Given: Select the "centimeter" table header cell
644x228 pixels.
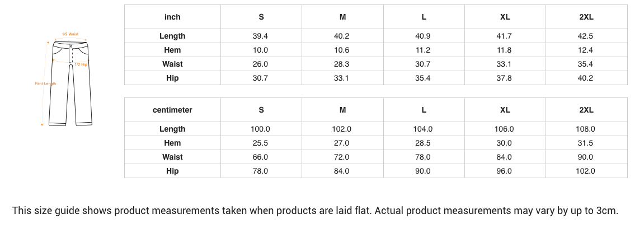Looking at the screenshot, I should click(x=172, y=110).
